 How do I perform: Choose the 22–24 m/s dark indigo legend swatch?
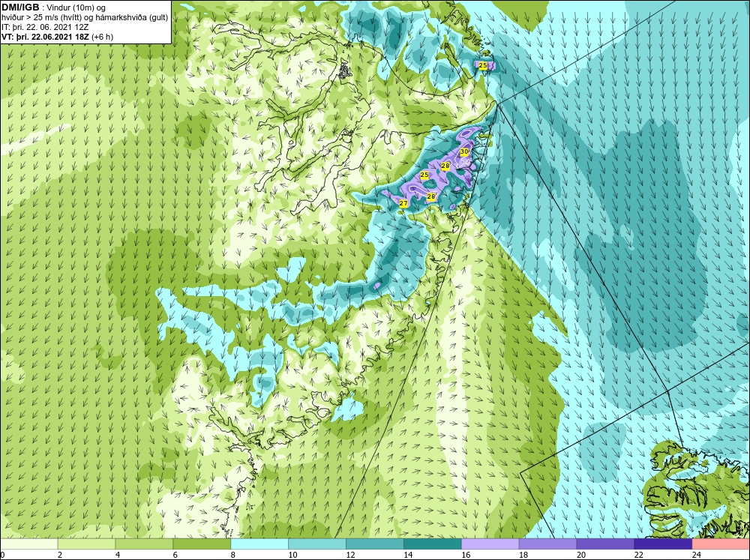663,544
